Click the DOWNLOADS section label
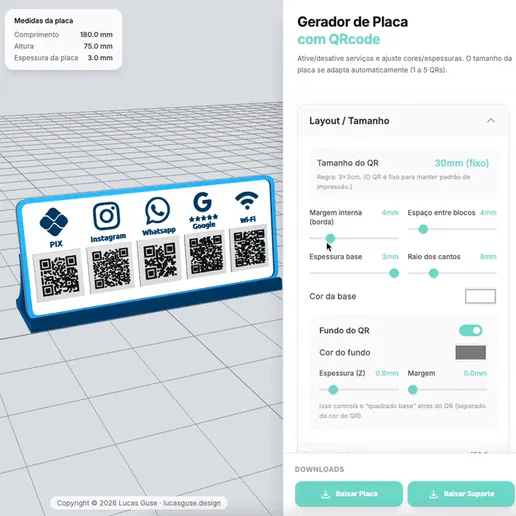This screenshot has width=516, height=516. point(319,469)
